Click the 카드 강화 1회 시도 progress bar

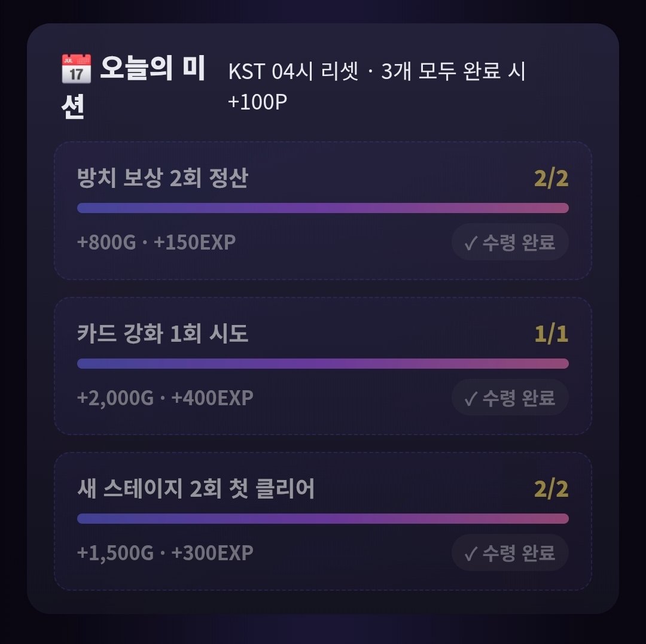tap(322, 363)
